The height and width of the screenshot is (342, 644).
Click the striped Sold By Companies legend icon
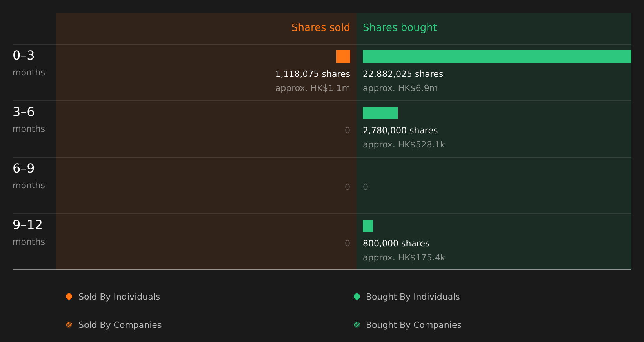coord(69,325)
